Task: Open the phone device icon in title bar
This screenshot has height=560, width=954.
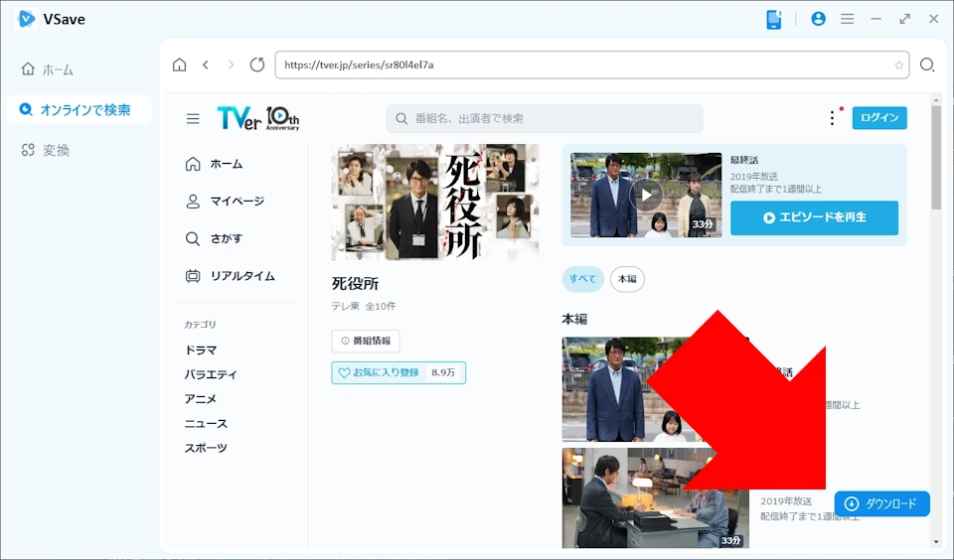Action: [774, 19]
